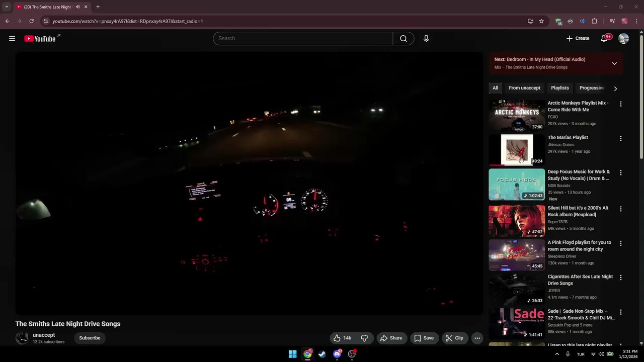Image resolution: width=644 pixels, height=362 pixels.
Task: Click the Clip button
Action: coord(455,338)
